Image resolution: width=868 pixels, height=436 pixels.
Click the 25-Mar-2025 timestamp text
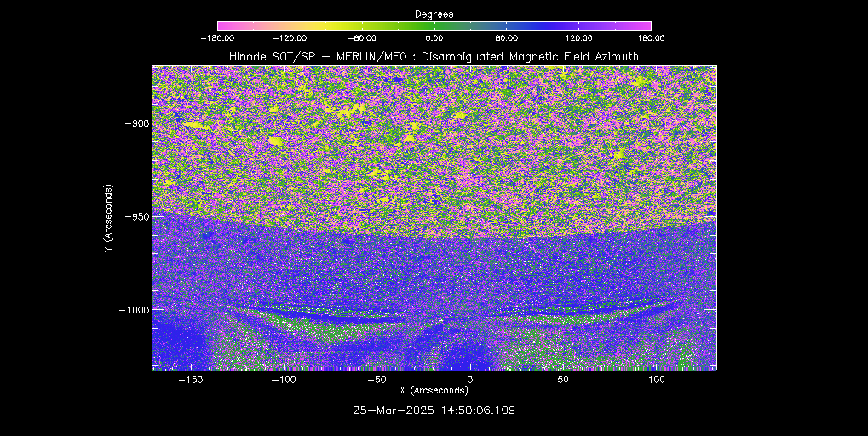[434, 410]
